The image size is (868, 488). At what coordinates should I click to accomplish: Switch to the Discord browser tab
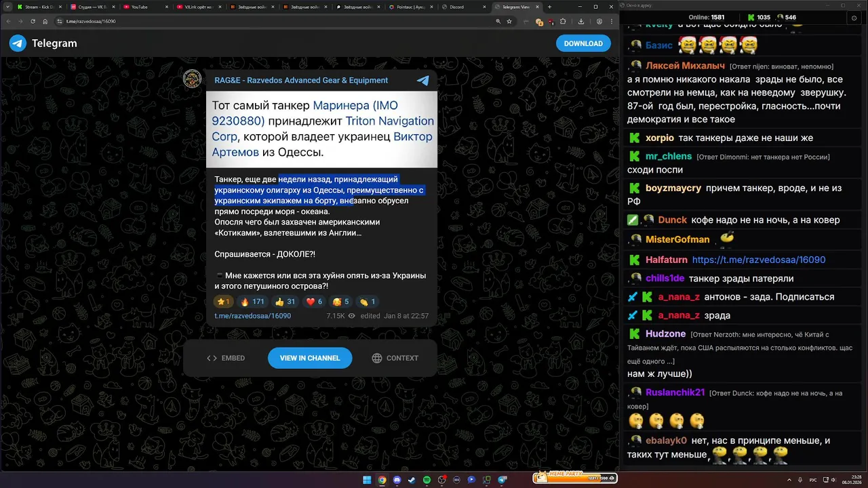point(465,7)
